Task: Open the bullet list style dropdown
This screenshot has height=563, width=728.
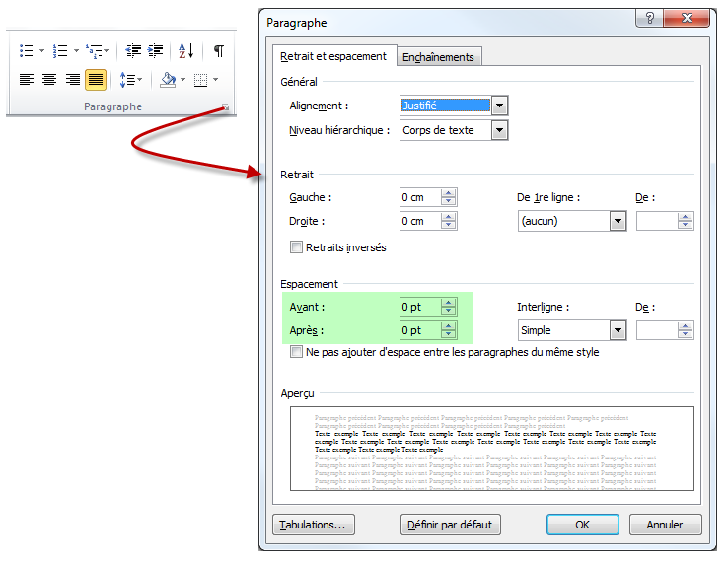Action: pyautogui.click(x=41, y=50)
